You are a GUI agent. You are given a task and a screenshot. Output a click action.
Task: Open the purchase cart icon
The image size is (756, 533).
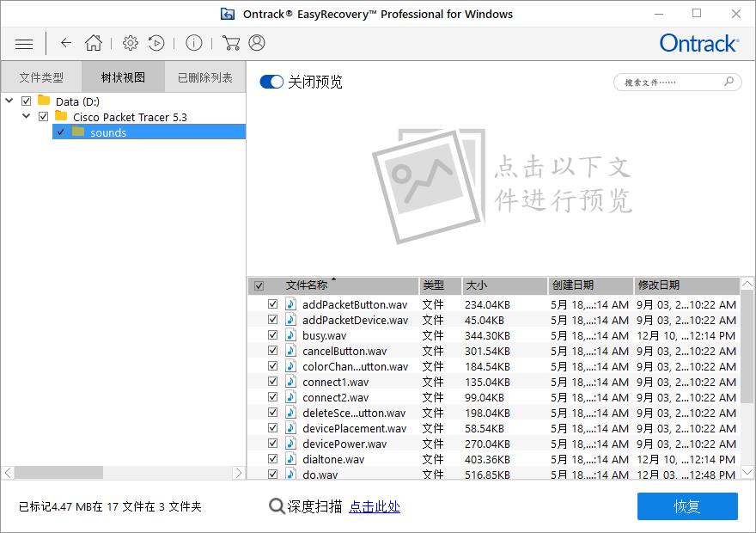pos(229,42)
